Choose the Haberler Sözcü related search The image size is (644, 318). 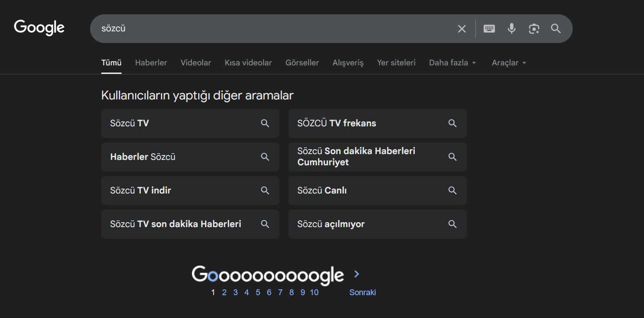tap(190, 157)
